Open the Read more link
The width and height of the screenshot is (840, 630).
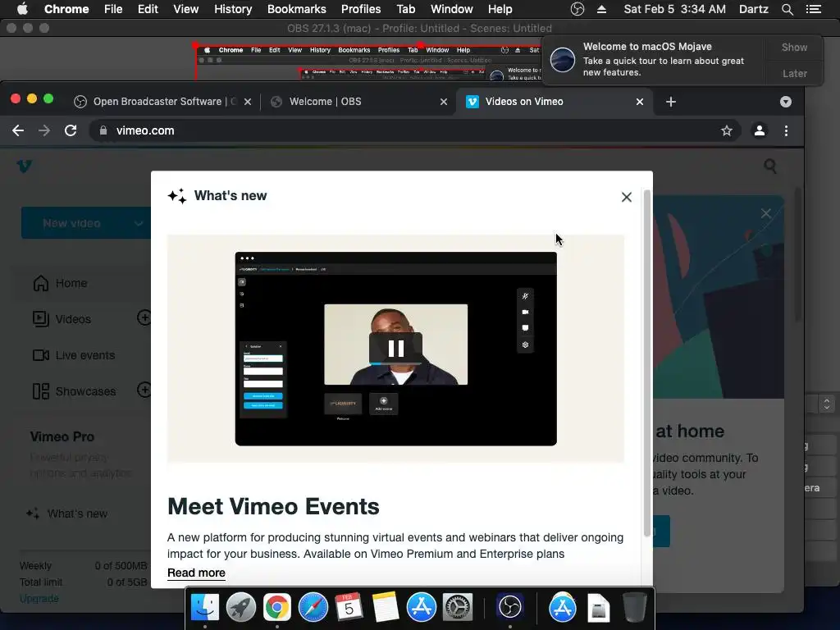click(196, 573)
